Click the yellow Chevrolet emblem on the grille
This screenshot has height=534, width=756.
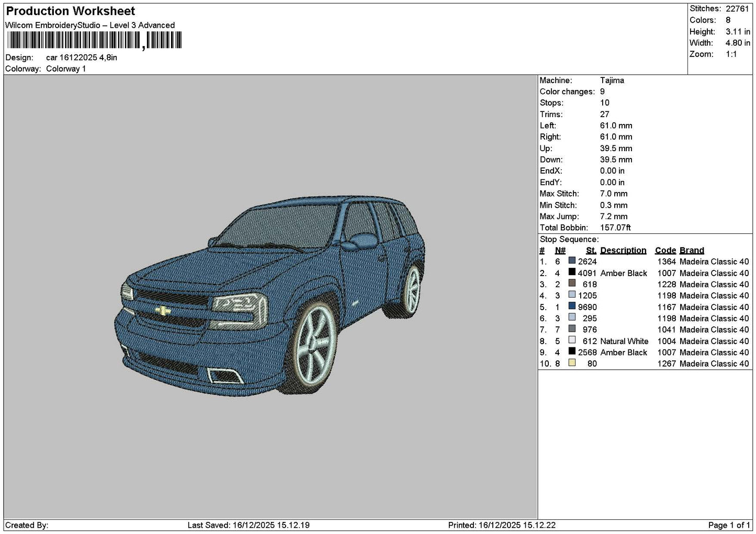pos(163,310)
